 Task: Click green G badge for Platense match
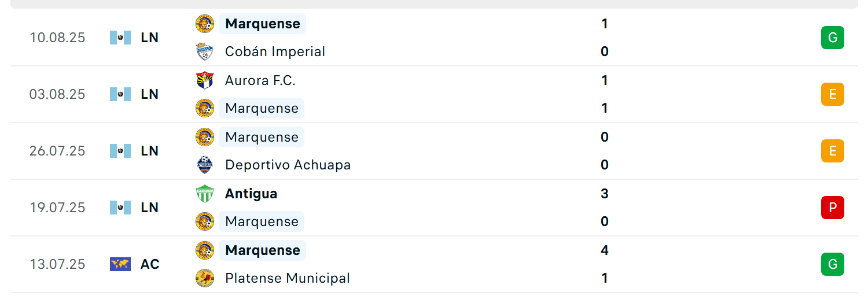tap(832, 264)
